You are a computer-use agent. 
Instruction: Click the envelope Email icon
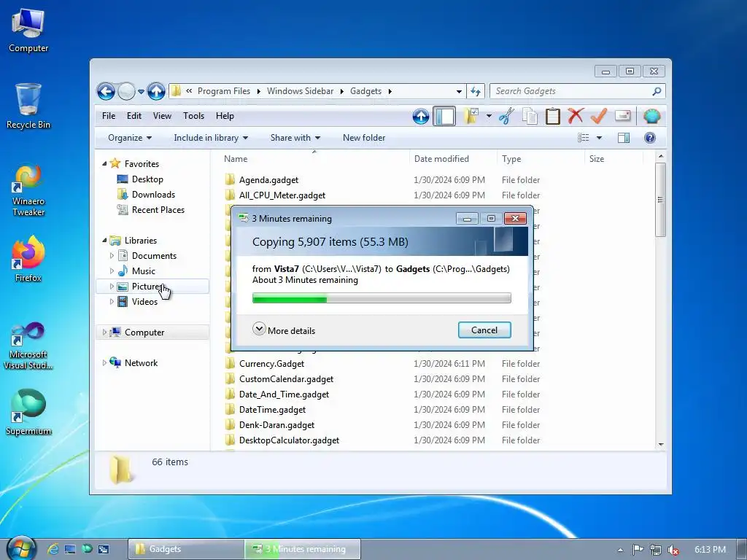pyautogui.click(x=623, y=116)
